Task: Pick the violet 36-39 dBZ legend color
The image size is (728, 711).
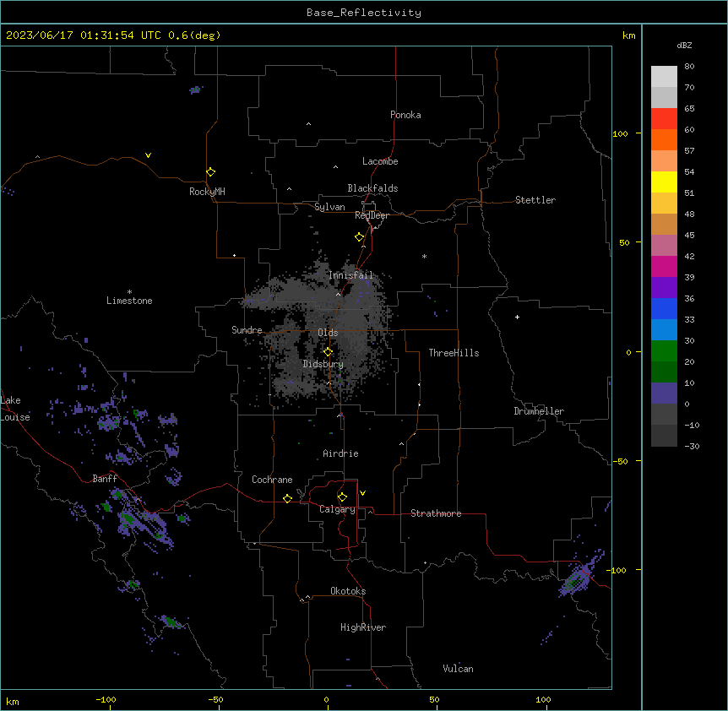Action: click(x=664, y=288)
